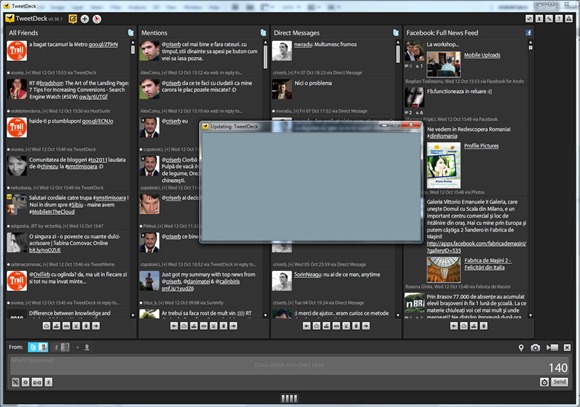Record video with the video camera icon
Screen dimensions: 580x407
(552, 348)
